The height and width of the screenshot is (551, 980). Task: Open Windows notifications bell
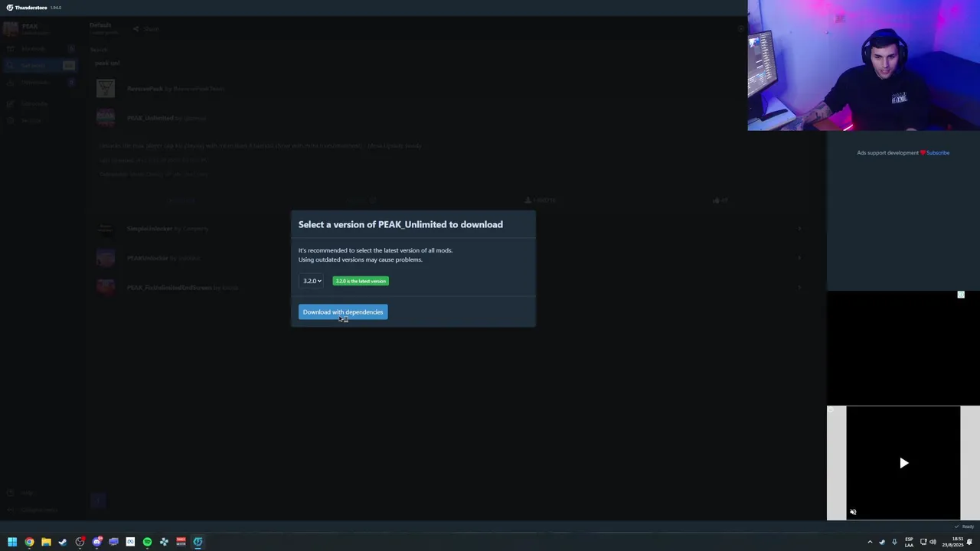[x=969, y=542]
